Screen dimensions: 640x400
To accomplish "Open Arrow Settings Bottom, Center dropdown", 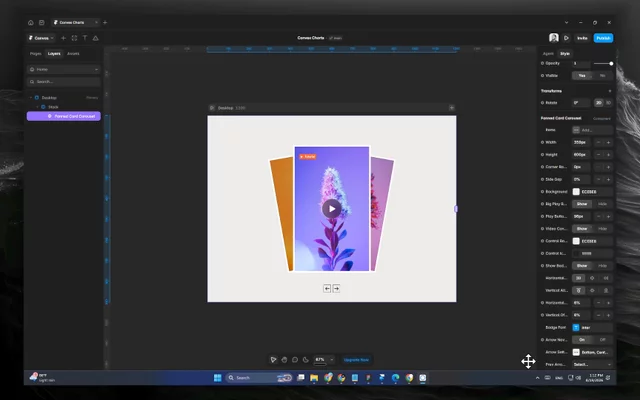I will coord(592,352).
